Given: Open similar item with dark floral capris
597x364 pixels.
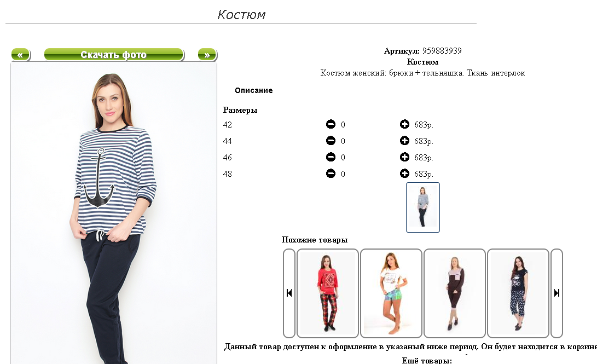Looking at the screenshot, I should (518, 293).
